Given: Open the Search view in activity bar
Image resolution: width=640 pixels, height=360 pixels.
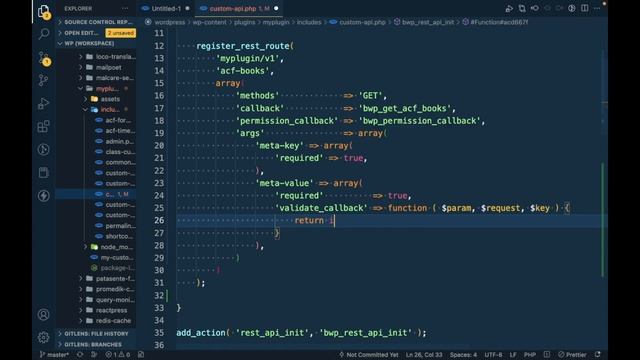Looking at the screenshot, I should pos(43,34).
